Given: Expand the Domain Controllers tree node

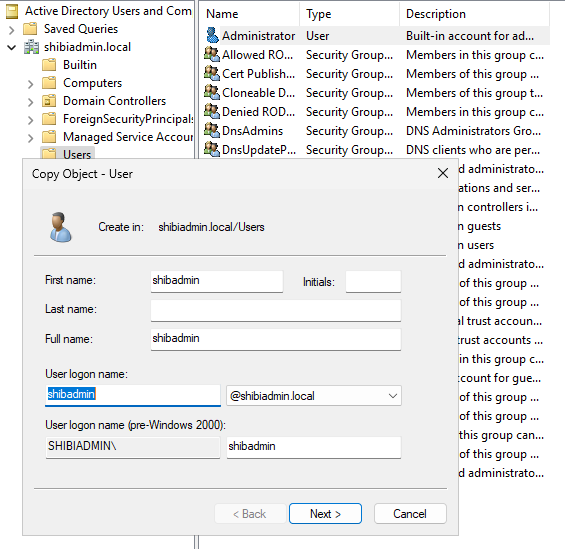Looking at the screenshot, I should point(31,102).
